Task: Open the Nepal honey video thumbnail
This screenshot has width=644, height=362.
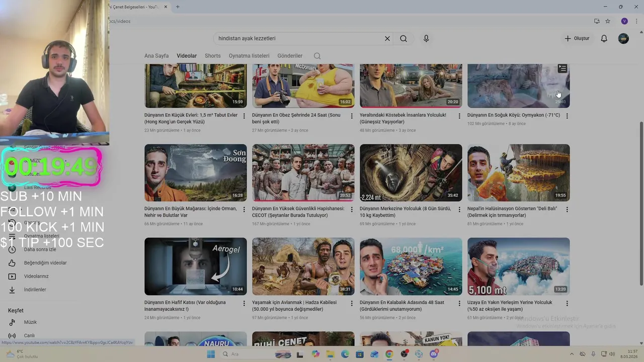Action: [x=519, y=173]
